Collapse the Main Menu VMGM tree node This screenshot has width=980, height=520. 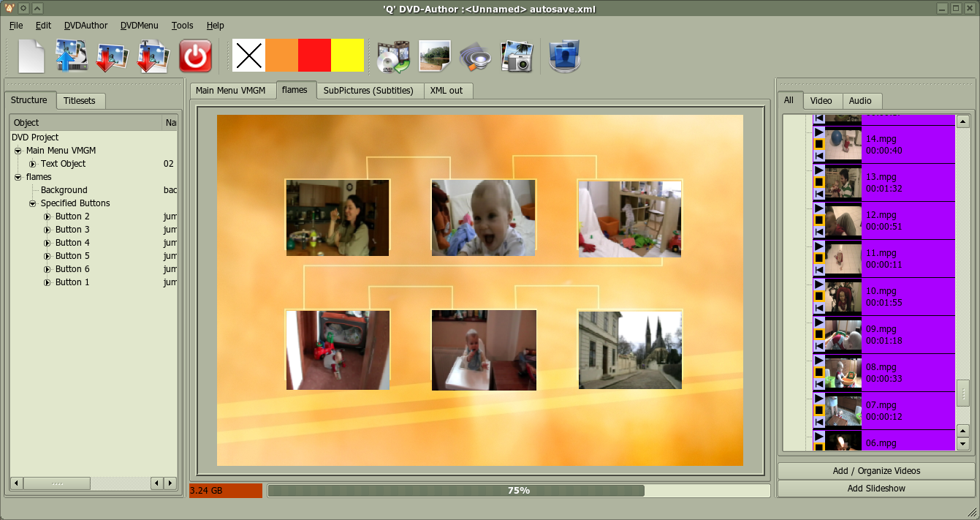tap(18, 151)
